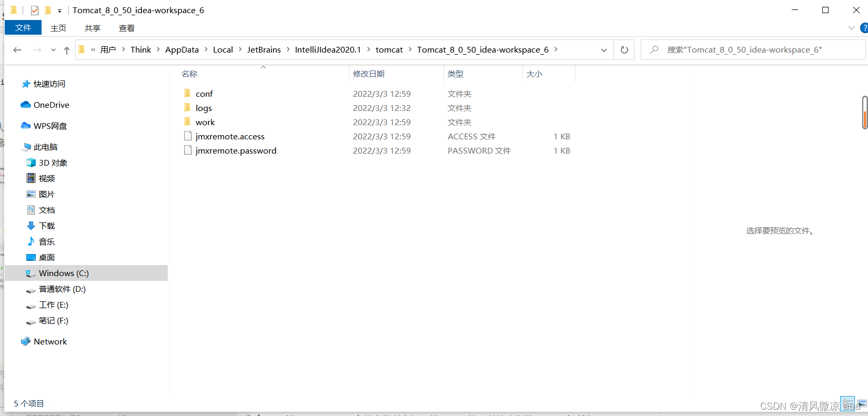Click the 桌面 folder icon
Viewport: 868px width, 416px height.
(31, 257)
